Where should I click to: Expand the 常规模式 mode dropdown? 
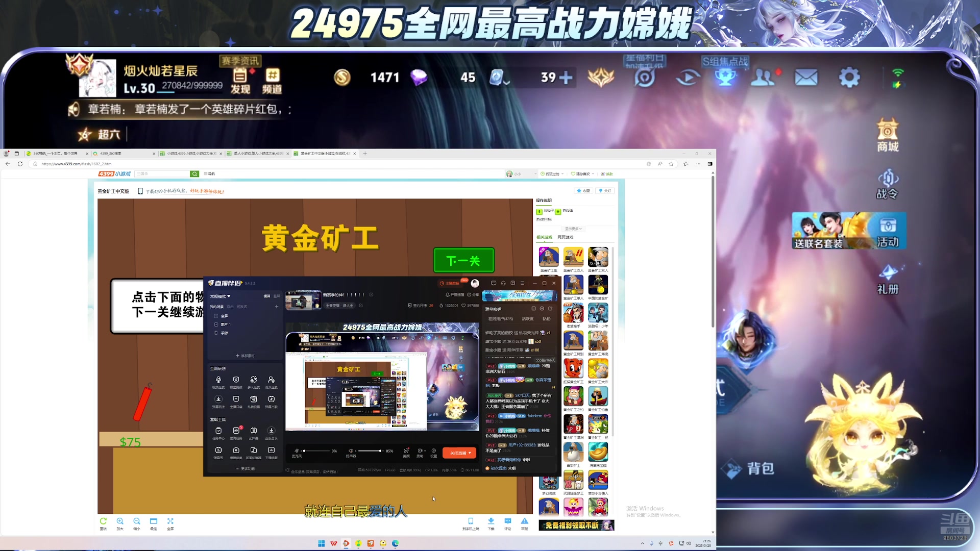[220, 296]
